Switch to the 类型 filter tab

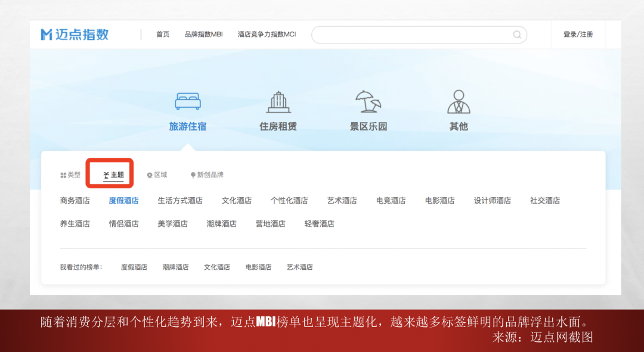click(x=70, y=175)
